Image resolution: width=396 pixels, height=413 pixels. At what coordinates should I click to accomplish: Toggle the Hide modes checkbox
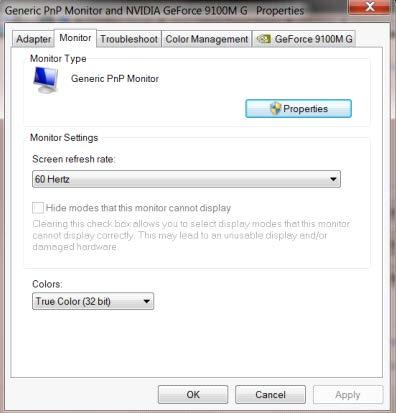pyautogui.click(x=38, y=208)
